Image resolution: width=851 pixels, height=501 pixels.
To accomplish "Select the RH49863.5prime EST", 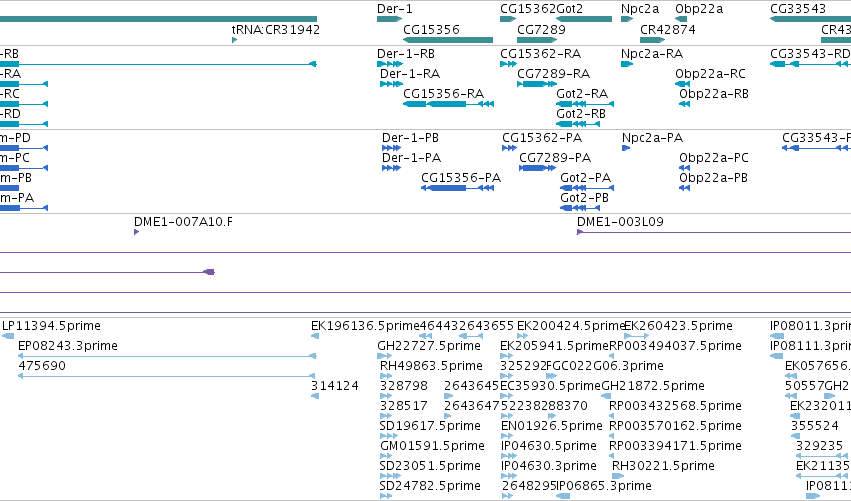I will (386, 376).
